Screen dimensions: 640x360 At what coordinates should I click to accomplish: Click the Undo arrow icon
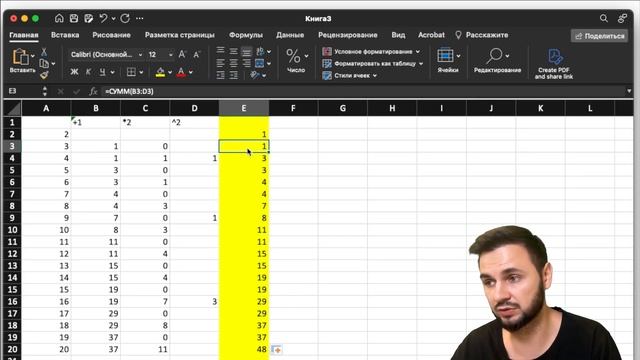(x=104, y=18)
